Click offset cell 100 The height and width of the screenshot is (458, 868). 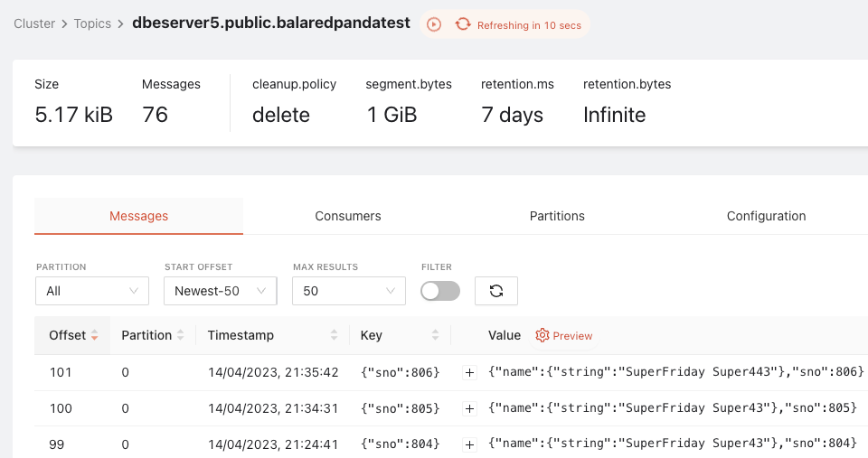click(x=61, y=408)
